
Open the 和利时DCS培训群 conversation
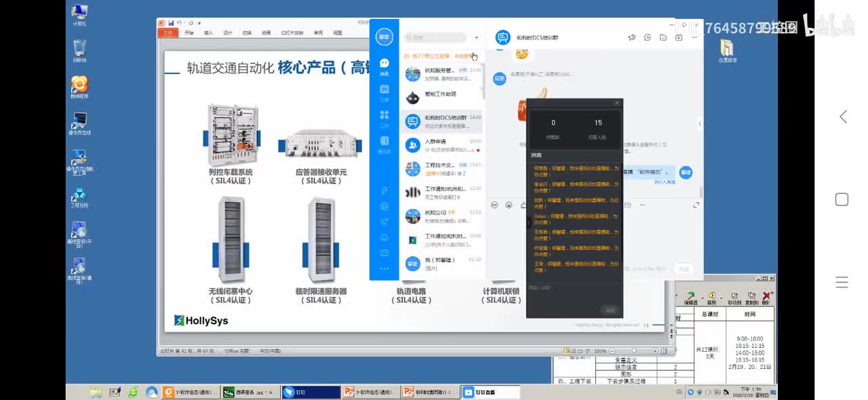pyautogui.click(x=443, y=121)
